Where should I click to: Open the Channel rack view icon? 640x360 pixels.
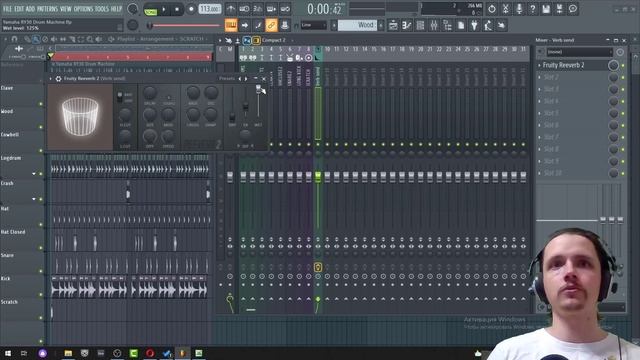pos(420,25)
